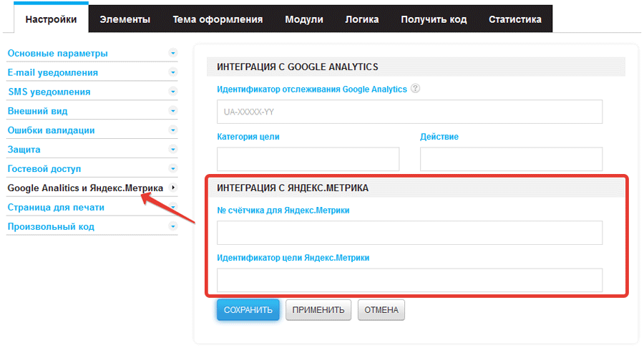Click the Отмена button
Viewport: 644px width, 348px height.
pos(381,310)
